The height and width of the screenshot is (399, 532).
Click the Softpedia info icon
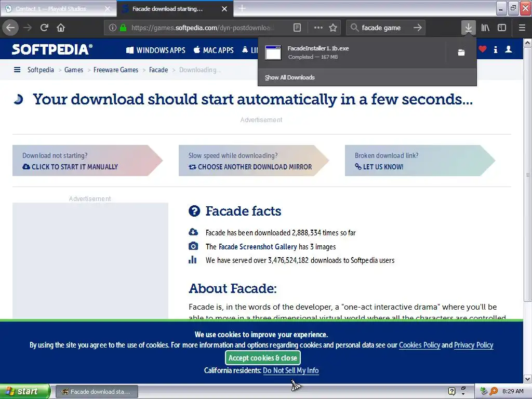tap(495, 49)
